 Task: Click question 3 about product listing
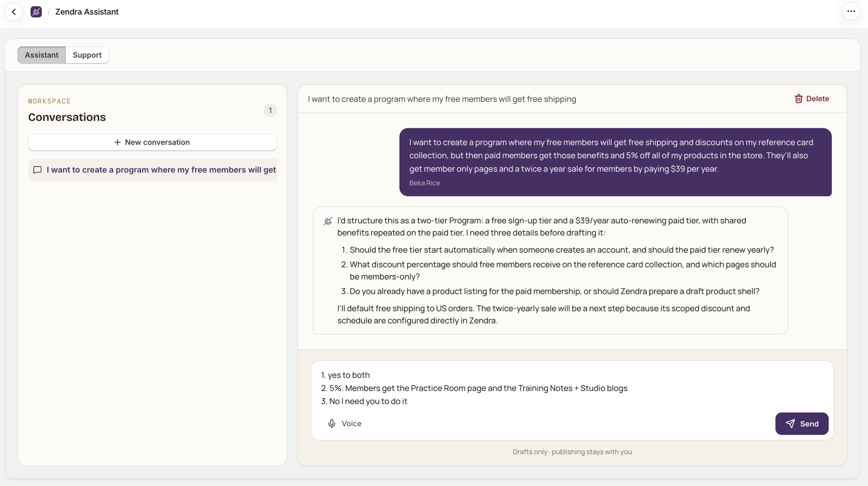point(554,291)
